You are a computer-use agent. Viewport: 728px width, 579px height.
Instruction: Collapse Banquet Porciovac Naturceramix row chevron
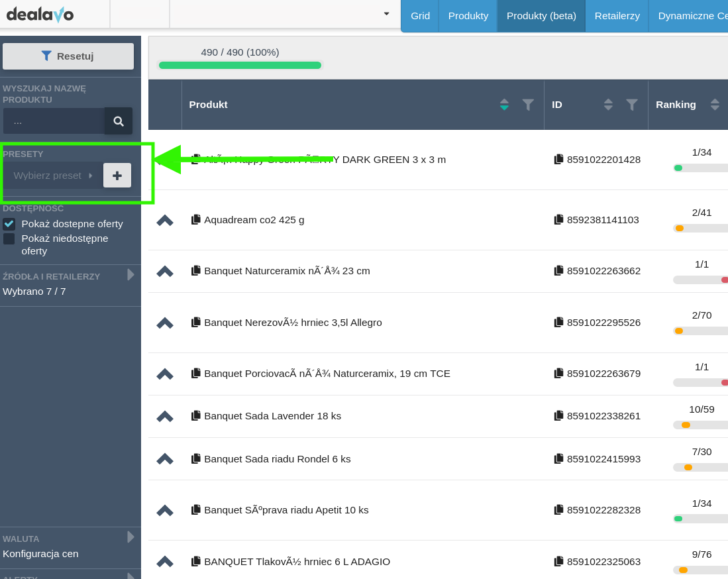[x=165, y=374]
